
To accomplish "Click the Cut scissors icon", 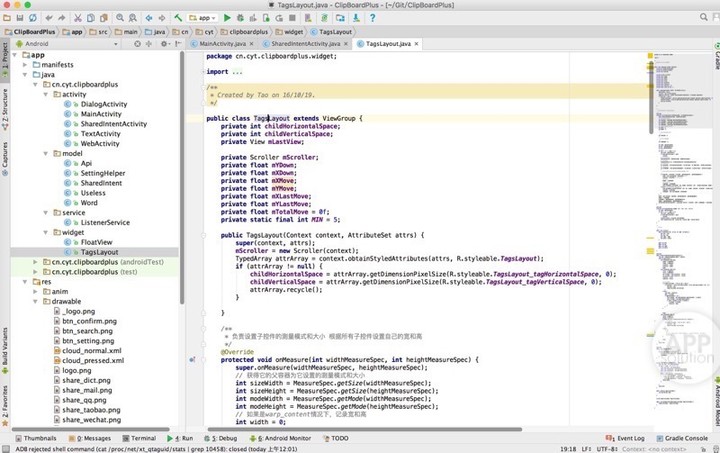I will point(78,18).
